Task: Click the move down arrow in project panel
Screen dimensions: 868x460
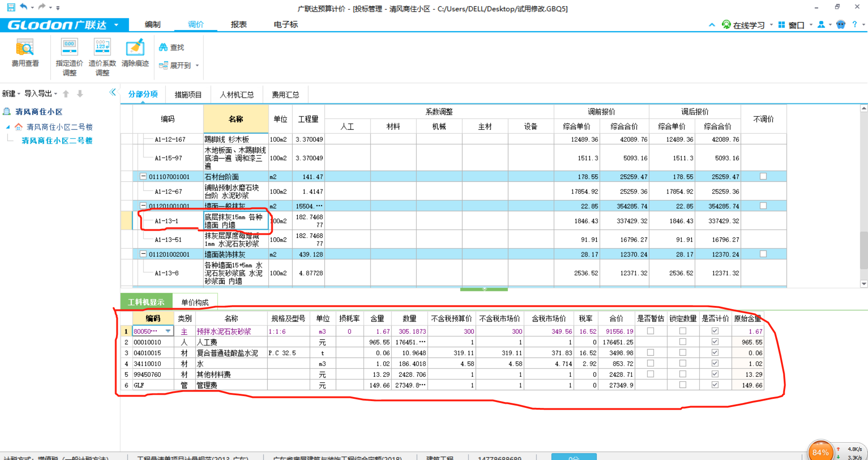Action: (80, 94)
